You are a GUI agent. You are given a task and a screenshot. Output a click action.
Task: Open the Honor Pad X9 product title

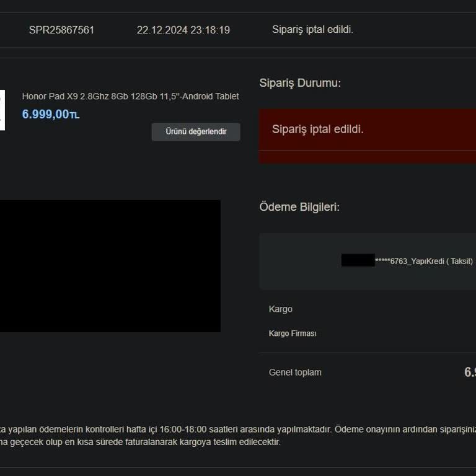click(x=131, y=97)
